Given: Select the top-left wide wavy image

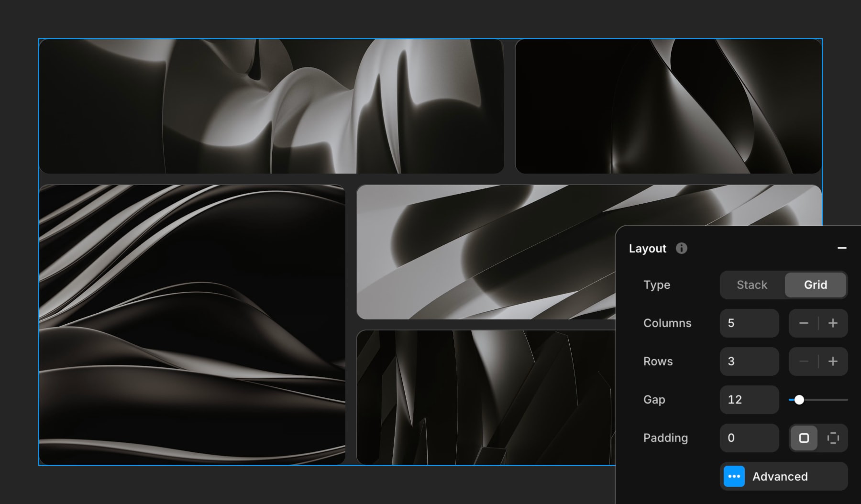Looking at the screenshot, I should click(x=271, y=106).
